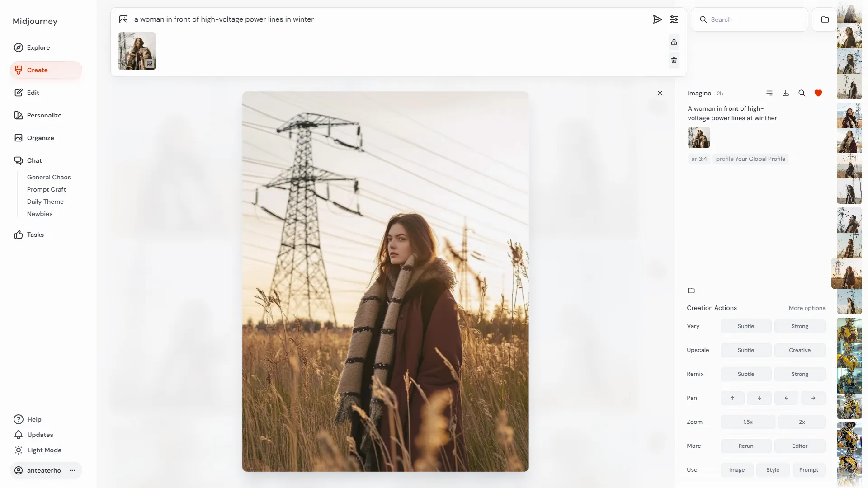Click the magnifier icon in the Imagine panel

click(x=802, y=93)
